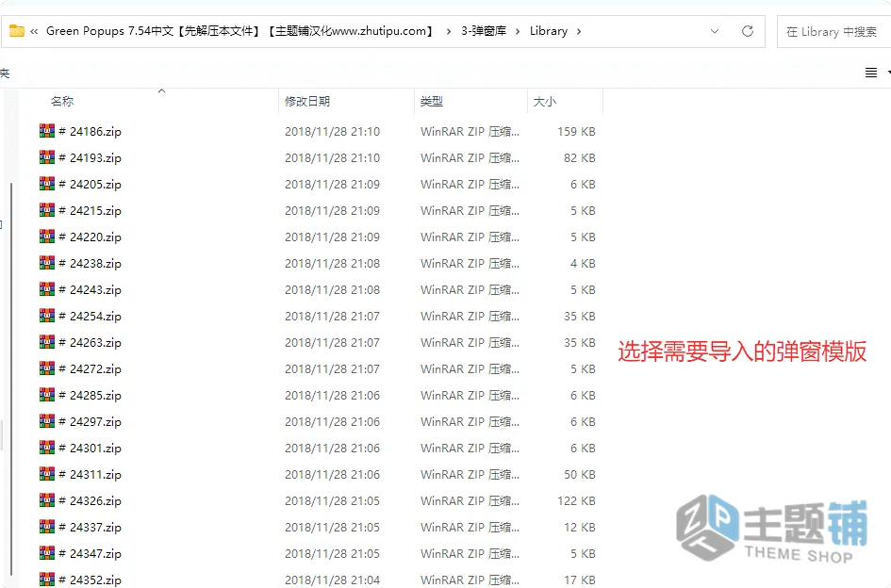Sort files by 修改日期 column
This screenshot has width=891, height=588.
tap(306, 101)
